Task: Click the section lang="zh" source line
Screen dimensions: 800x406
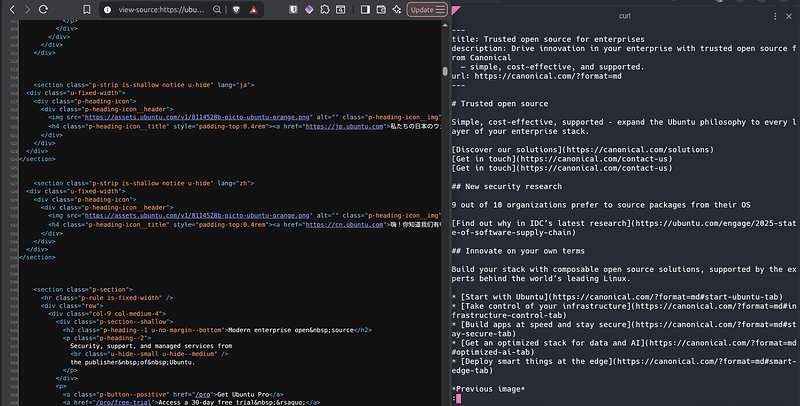Action: [144, 183]
